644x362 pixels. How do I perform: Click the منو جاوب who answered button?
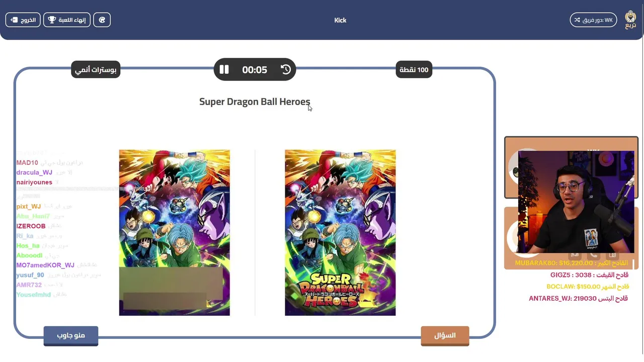[71, 335]
